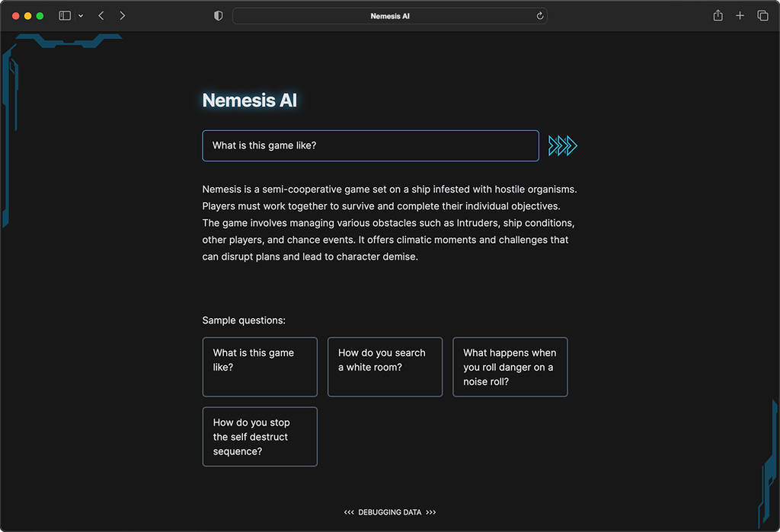Click the Nemesis AI address bar

click(389, 16)
